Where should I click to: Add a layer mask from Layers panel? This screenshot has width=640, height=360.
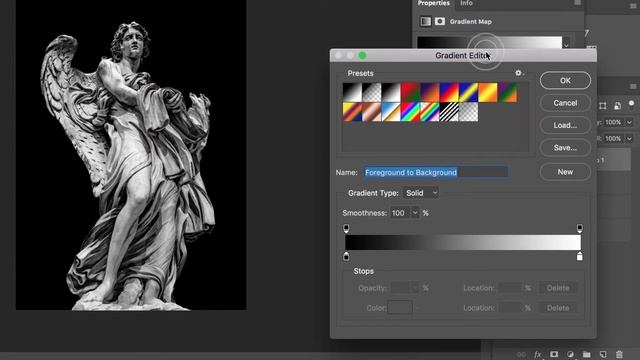tap(554, 354)
